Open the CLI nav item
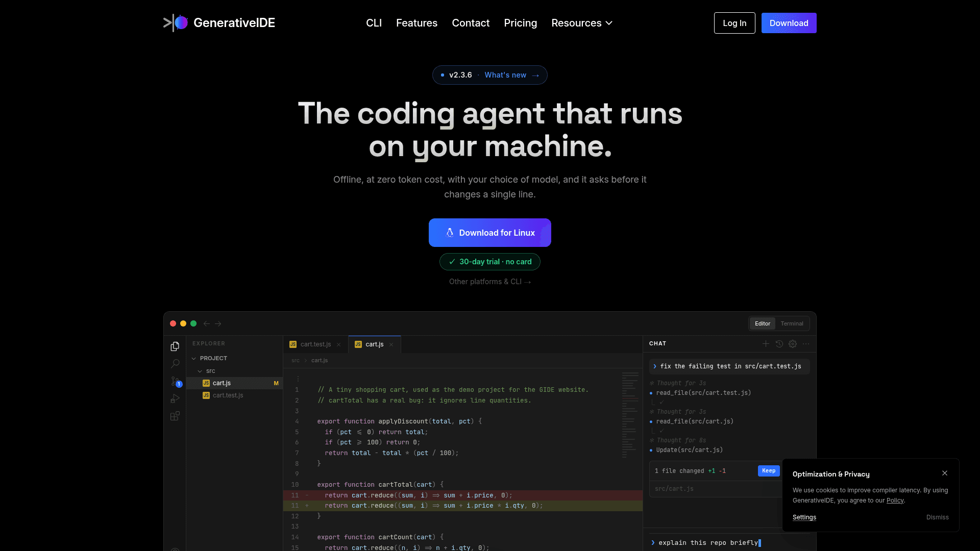Viewport: 980px width, 551px height. (374, 23)
